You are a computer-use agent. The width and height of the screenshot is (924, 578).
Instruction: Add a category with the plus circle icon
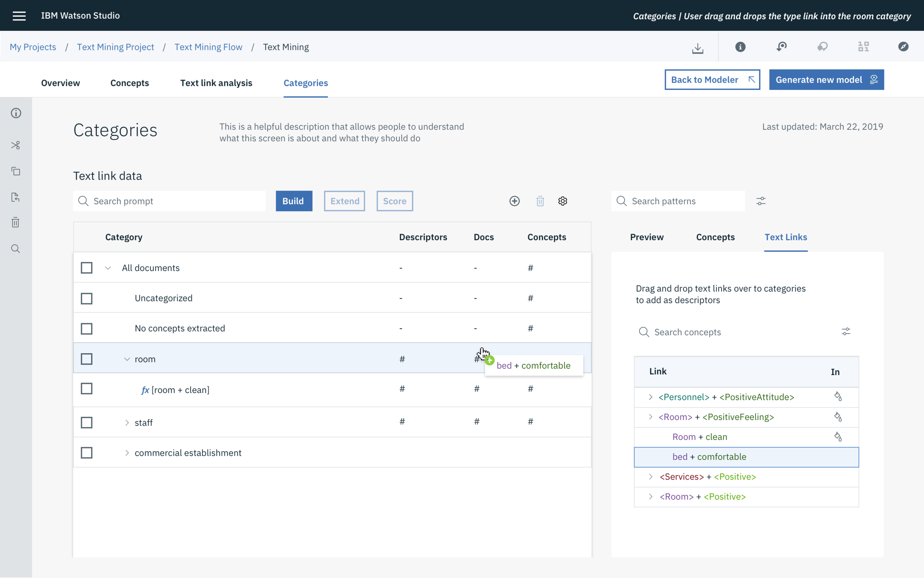coord(514,201)
